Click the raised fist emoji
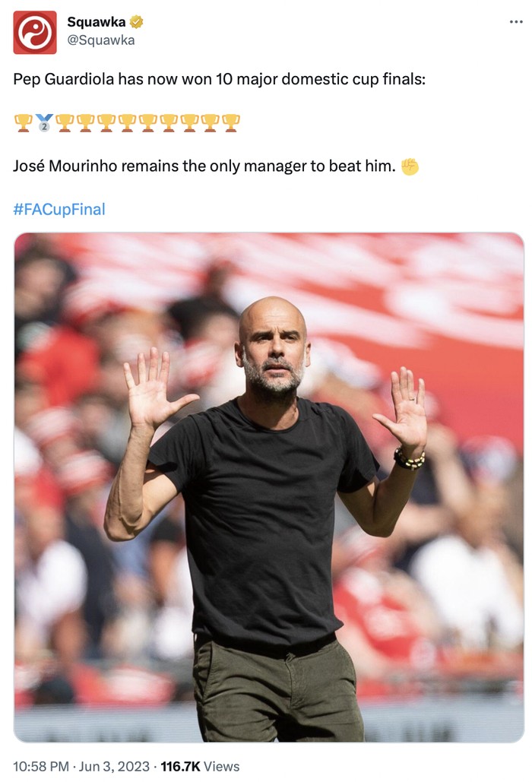532x782 pixels. point(410,166)
